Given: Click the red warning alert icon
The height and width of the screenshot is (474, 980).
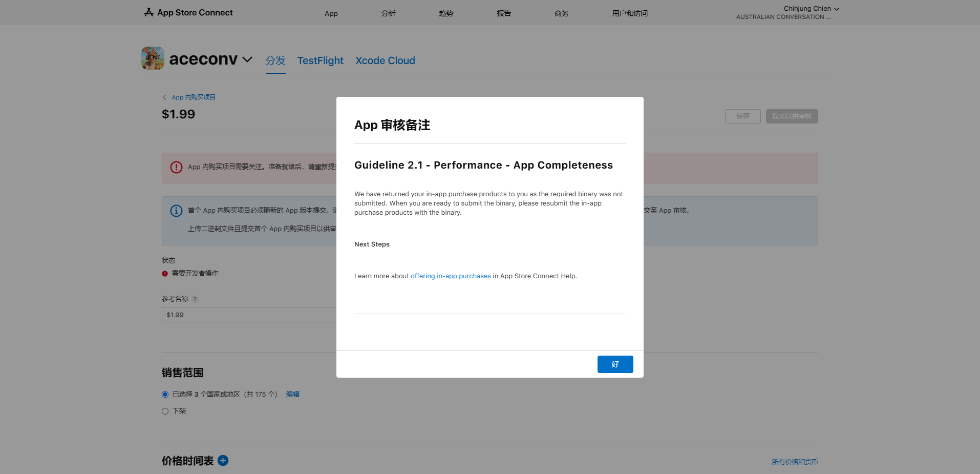Looking at the screenshot, I should 176,167.
